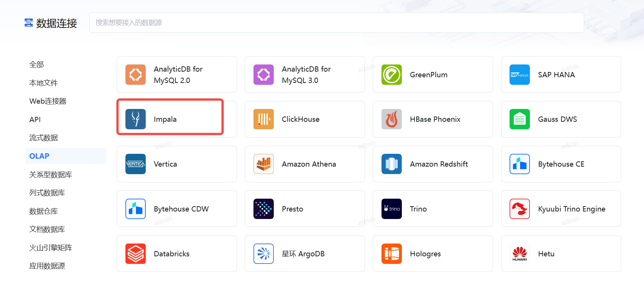Click the ClickHouse logo icon
Image resolution: width=644 pixels, height=288 pixels.
tap(264, 119)
